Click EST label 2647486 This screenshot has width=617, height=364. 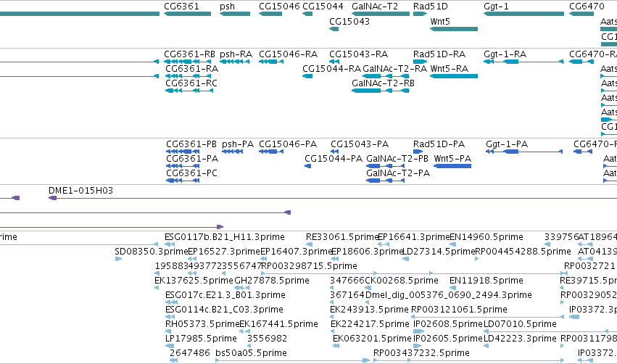coord(190,353)
